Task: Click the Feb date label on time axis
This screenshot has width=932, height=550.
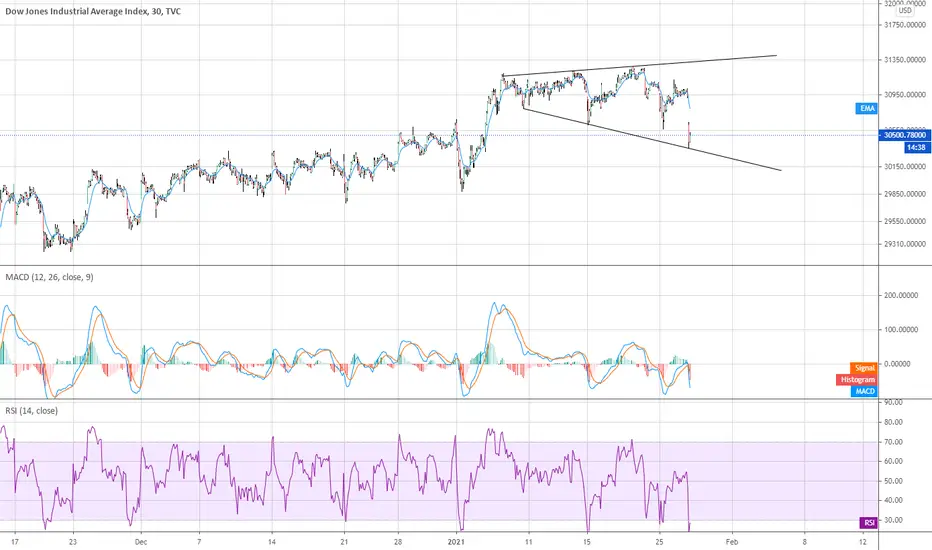Action: click(x=732, y=542)
